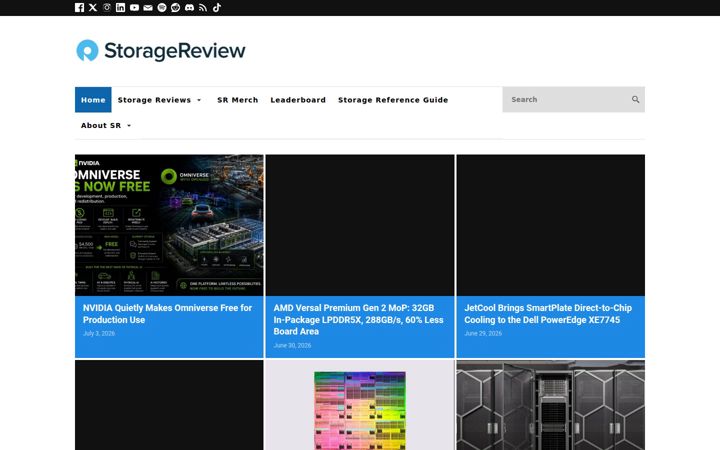Go to the Home menu item
The width and height of the screenshot is (720, 450).
click(x=93, y=100)
